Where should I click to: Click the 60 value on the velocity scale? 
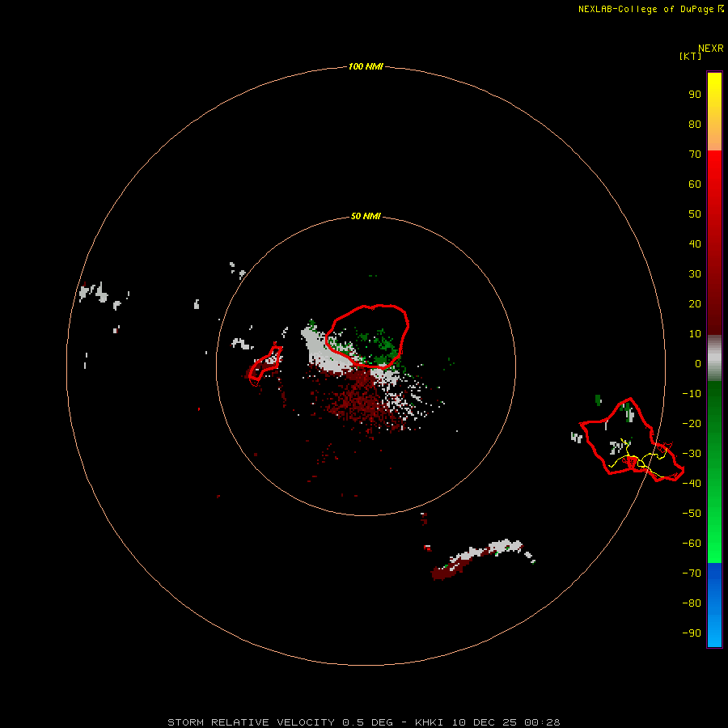click(695, 184)
